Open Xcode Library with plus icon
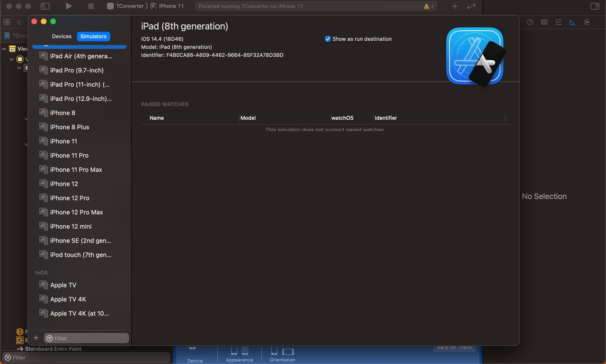This screenshot has width=606, height=364. click(454, 6)
